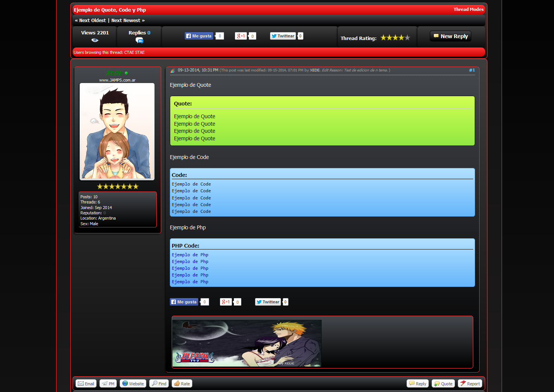Viewport: 554px width, 392px height.
Task: Open PM to the user XEDE
Action: point(108,383)
